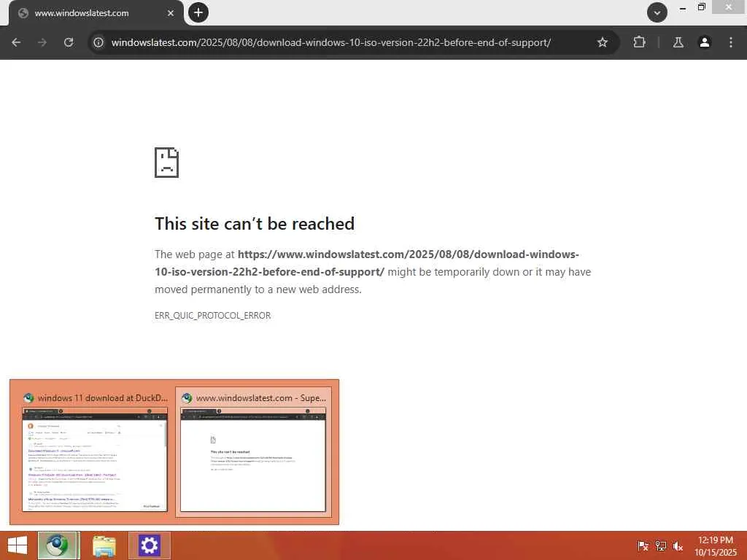Expand the tab search dropdown arrow
This screenshot has height=560, width=747.
657,13
